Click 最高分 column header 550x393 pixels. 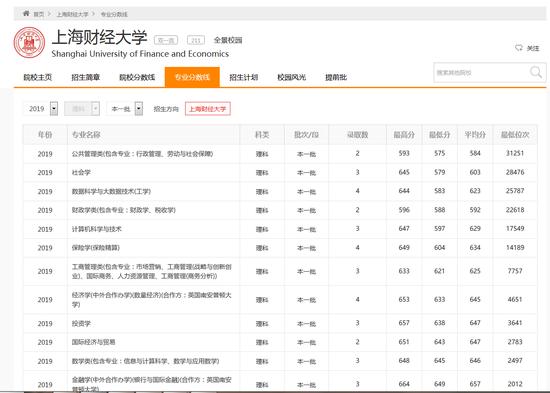(404, 135)
